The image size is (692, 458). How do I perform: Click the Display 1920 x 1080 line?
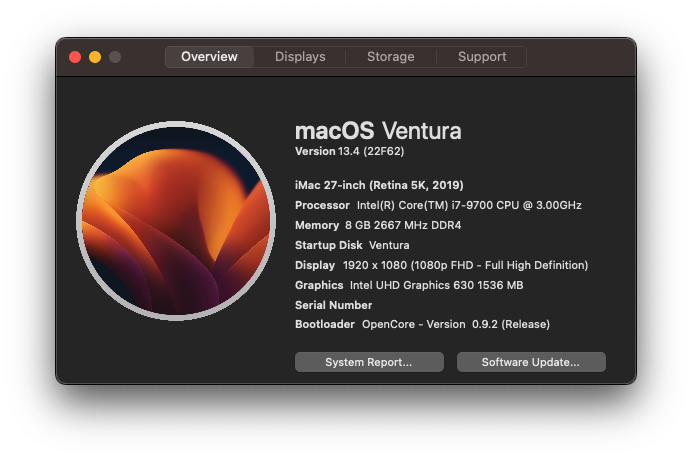click(x=441, y=265)
